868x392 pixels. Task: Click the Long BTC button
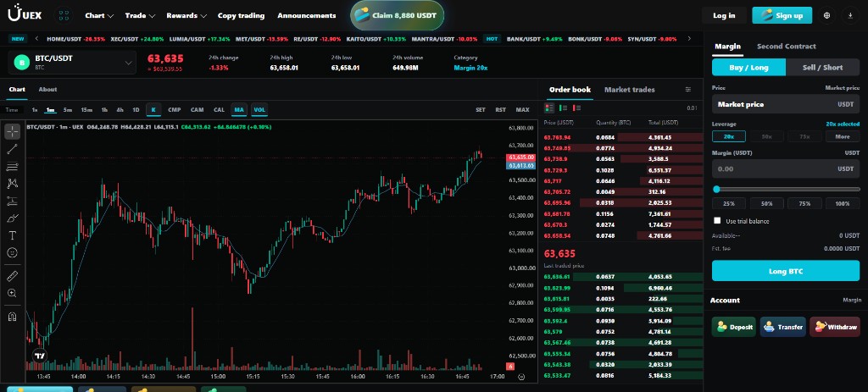point(786,272)
